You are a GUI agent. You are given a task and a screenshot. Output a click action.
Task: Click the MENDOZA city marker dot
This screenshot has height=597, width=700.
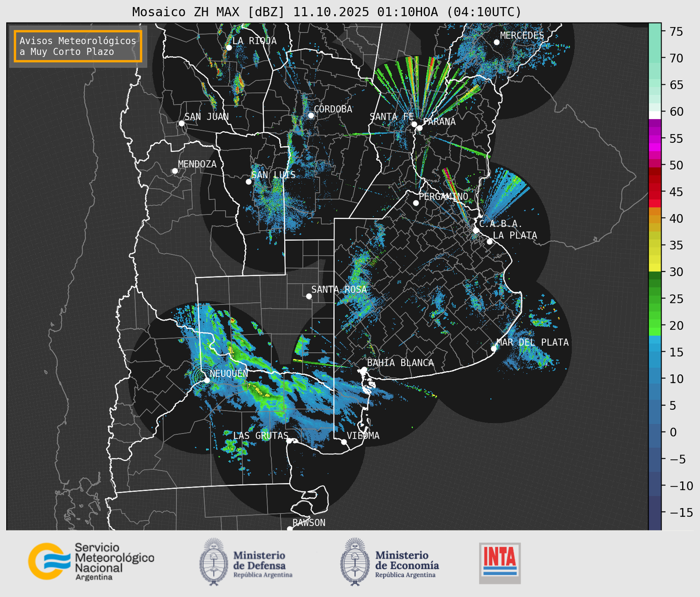pyautogui.click(x=175, y=171)
